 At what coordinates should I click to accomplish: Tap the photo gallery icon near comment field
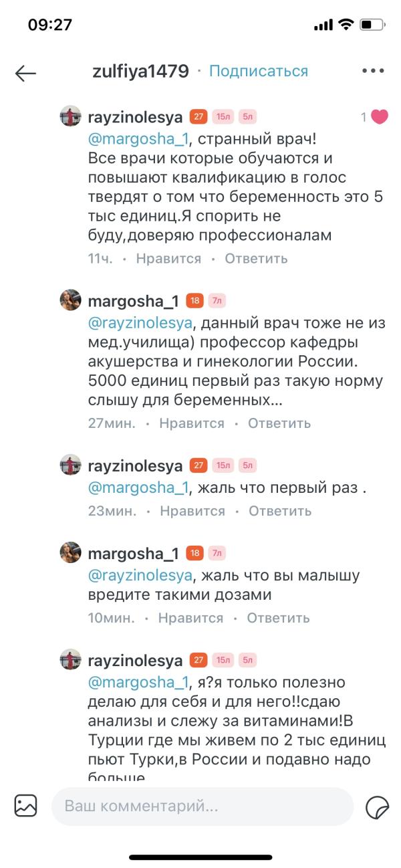click(26, 806)
